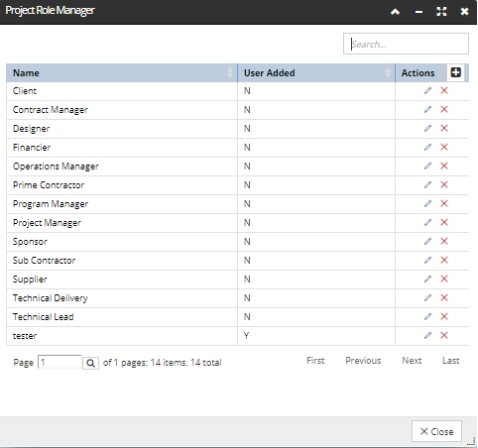Sort table by User Added column
478x448 pixels.
(x=388, y=72)
